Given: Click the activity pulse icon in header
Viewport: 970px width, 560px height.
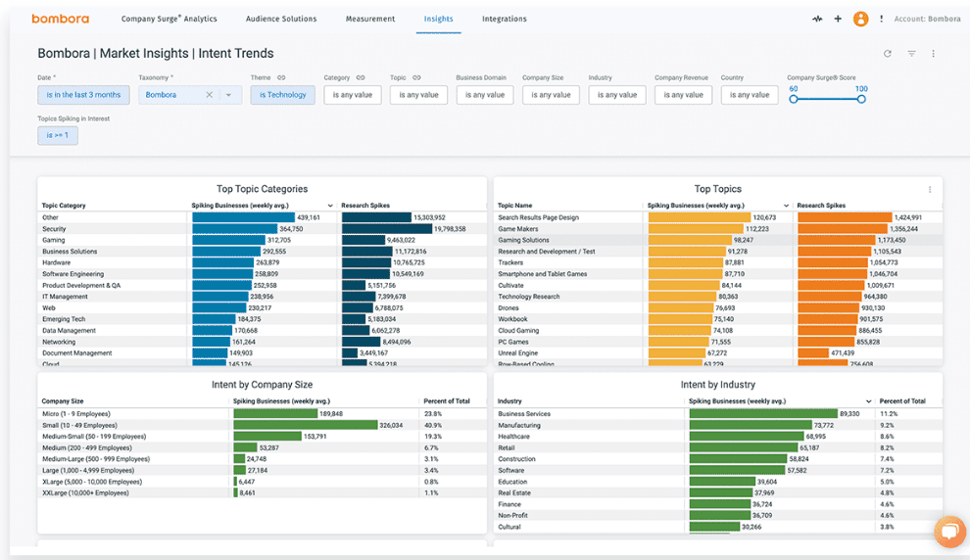Looking at the screenshot, I should pos(817,20).
